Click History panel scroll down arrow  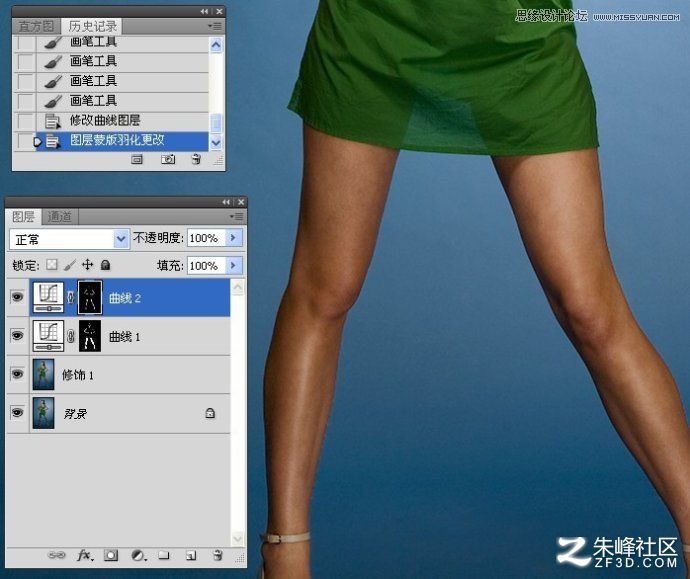[216, 143]
